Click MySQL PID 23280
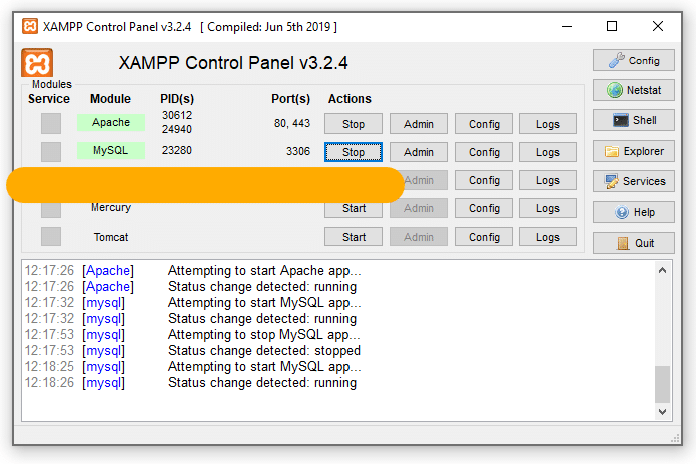Viewport: 696px width, 464px height. tap(177, 150)
